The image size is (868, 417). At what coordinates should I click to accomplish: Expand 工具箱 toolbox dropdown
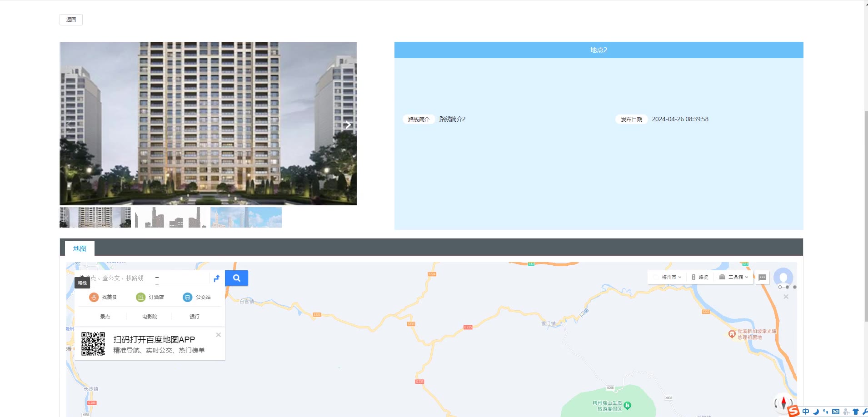[x=733, y=277]
